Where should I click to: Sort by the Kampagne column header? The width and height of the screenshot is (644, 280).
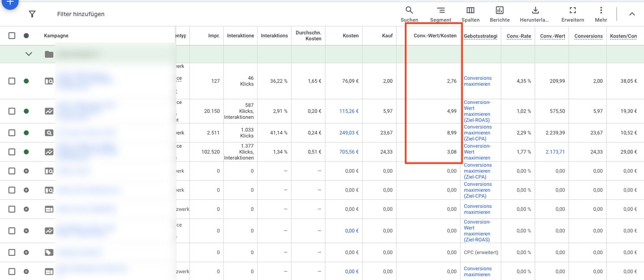pyautogui.click(x=56, y=36)
